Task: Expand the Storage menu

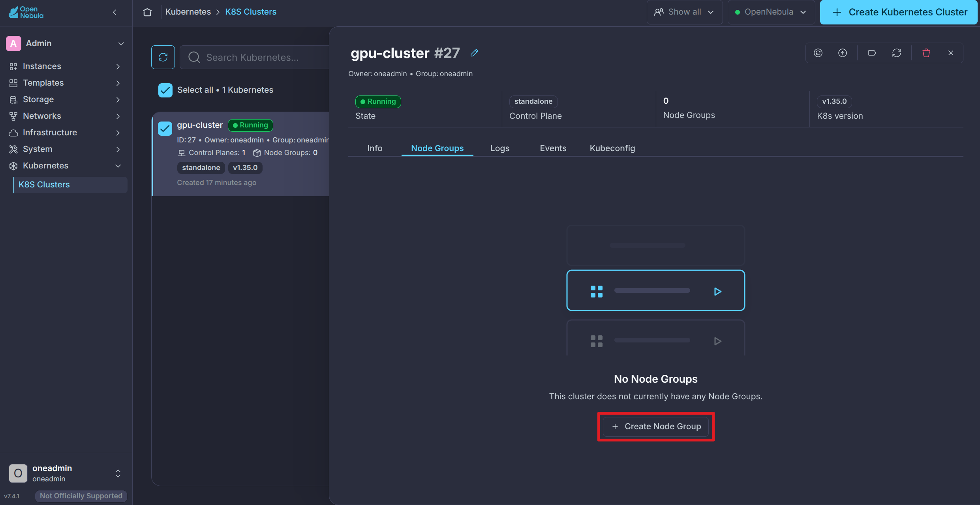Action: coord(65,99)
